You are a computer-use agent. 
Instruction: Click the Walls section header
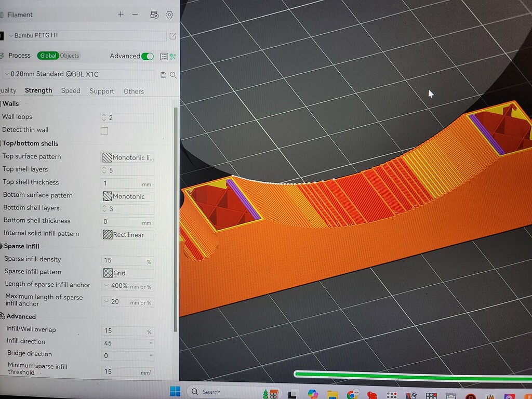(10, 103)
